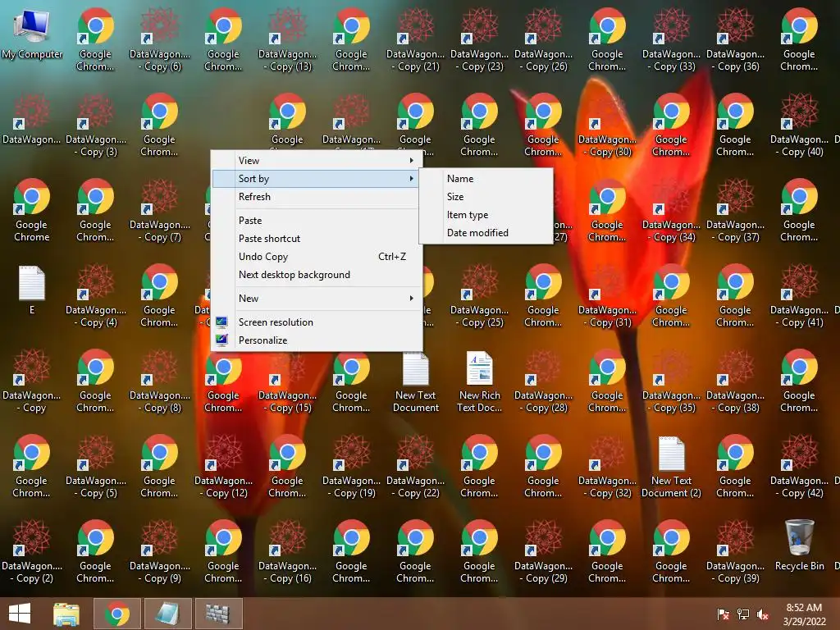
Task: Select the New Rich Text Doc file
Action: coord(479,381)
